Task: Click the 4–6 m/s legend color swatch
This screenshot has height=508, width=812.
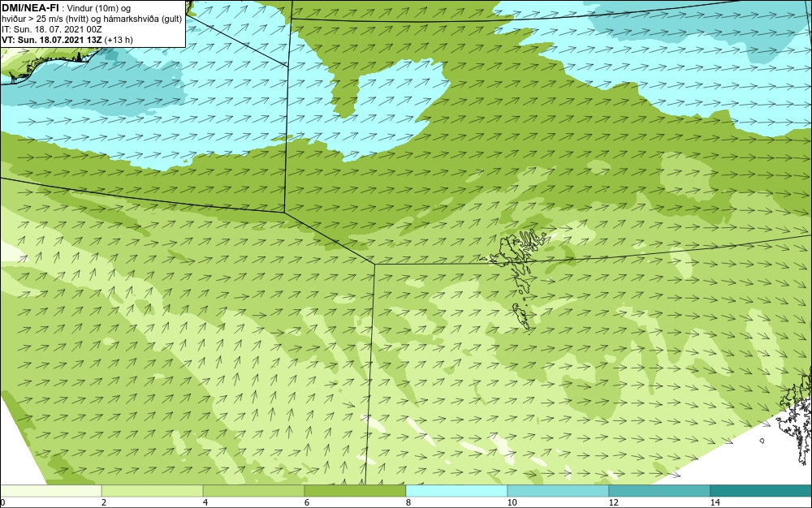Action: 253,491
